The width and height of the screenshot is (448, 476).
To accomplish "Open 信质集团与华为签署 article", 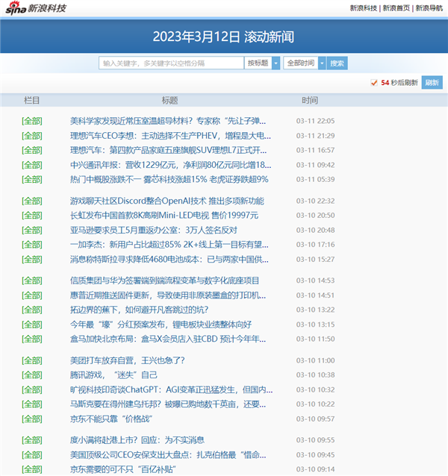I will 164,281.
